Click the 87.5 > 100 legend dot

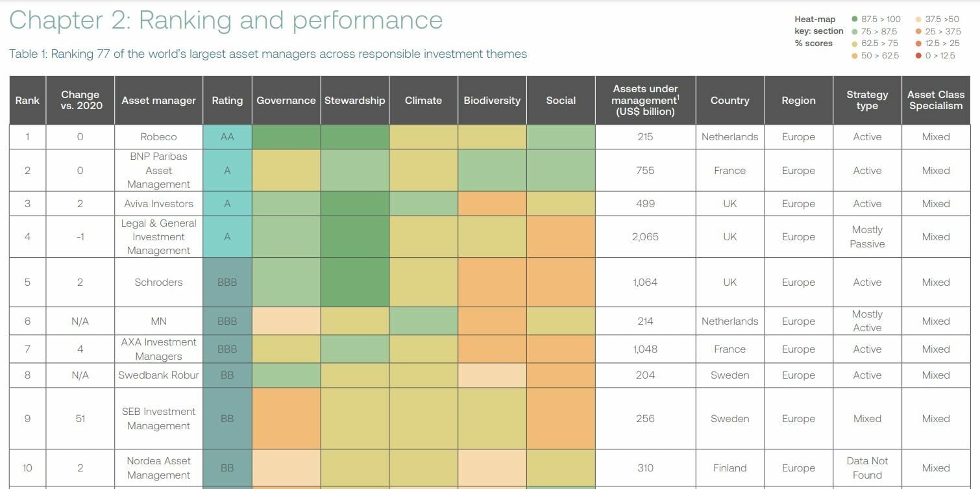[x=855, y=19]
